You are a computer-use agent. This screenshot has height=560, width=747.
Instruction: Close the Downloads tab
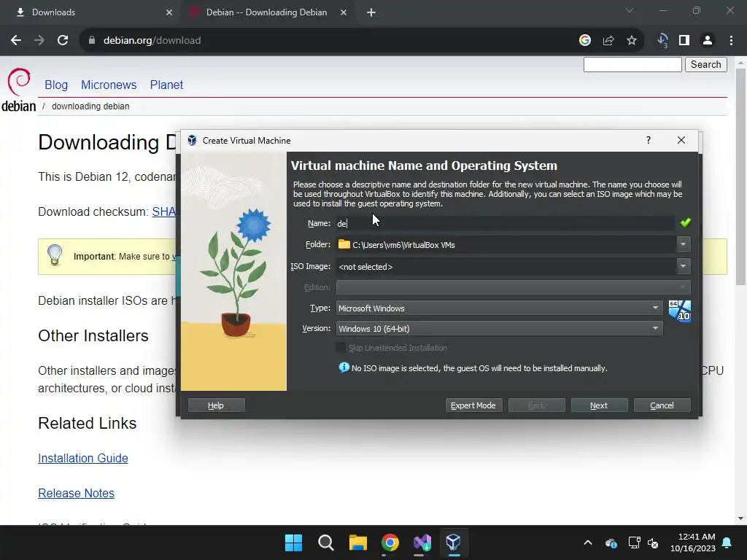point(169,12)
